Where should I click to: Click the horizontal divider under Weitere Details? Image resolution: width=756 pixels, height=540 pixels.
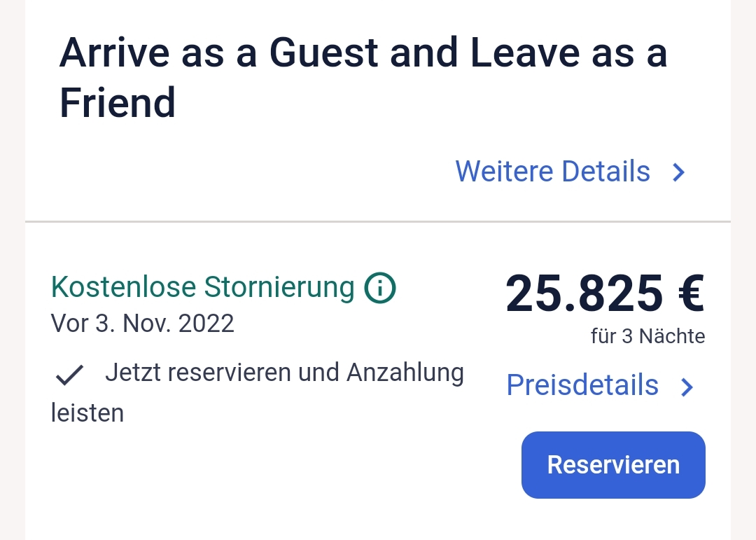[x=378, y=222]
